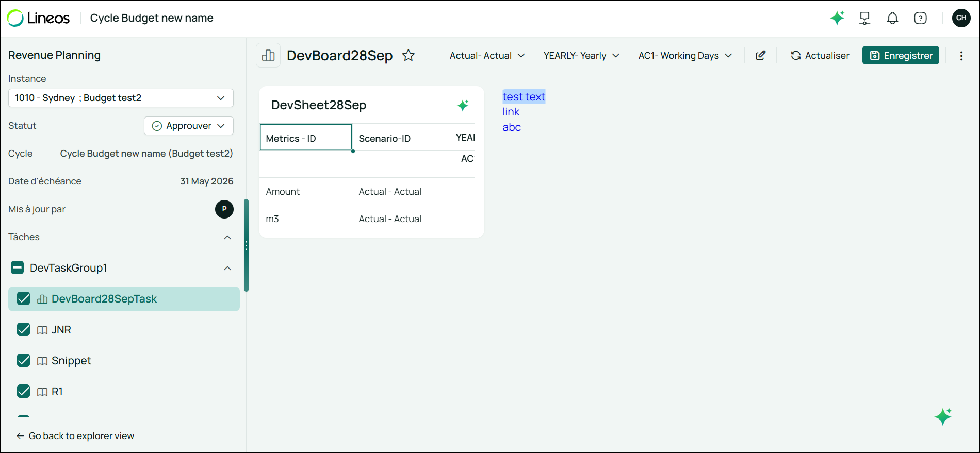This screenshot has height=453, width=980.
Task: Open the notifications bell
Action: coord(892,18)
